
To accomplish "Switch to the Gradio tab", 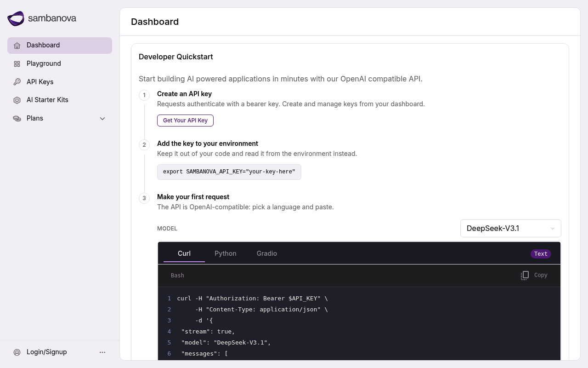I will tap(267, 253).
